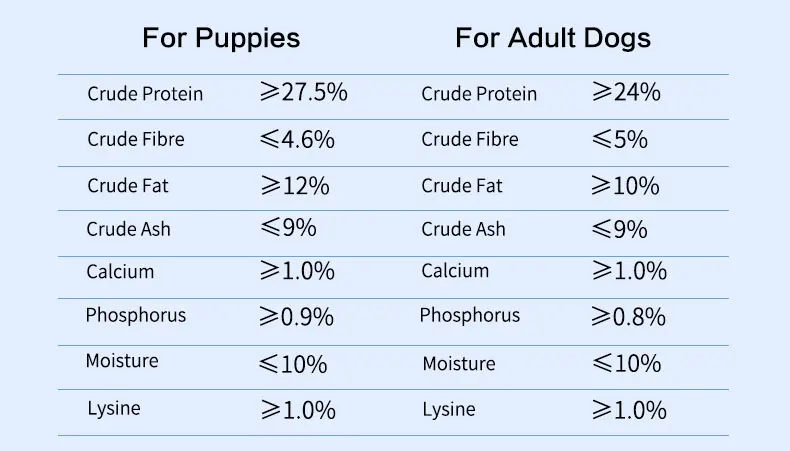Select Calcium label in puppies column

[x=120, y=271]
